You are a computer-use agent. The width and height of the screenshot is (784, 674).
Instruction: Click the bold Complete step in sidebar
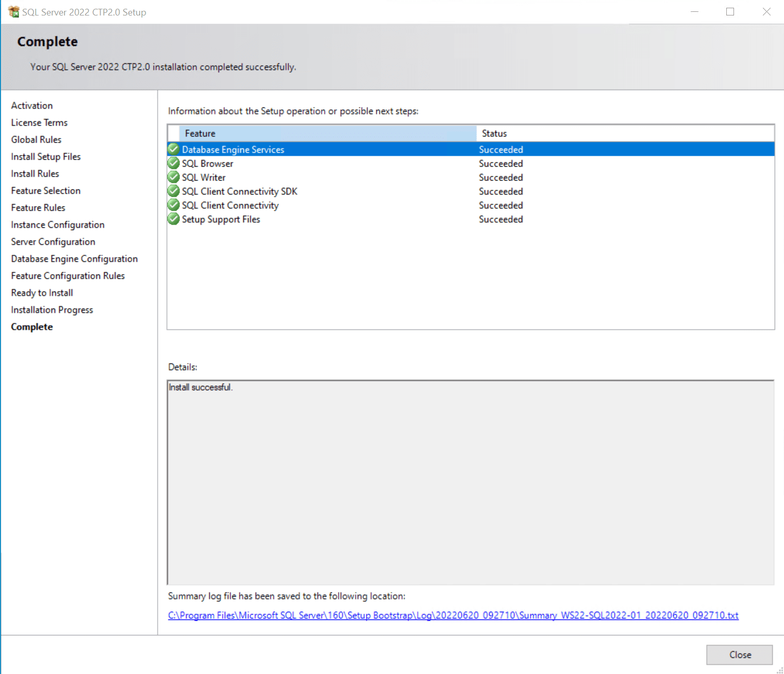tap(32, 327)
